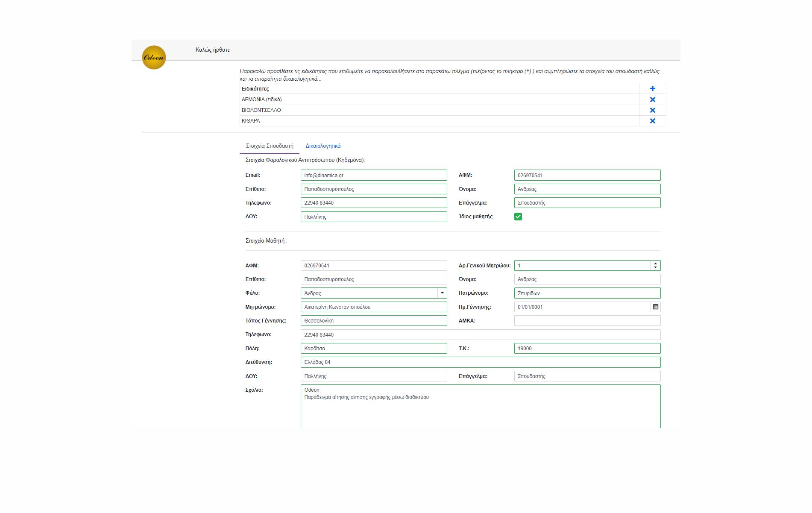Edit the guardian Επάγγελμα field
812x513 pixels.
tap(587, 202)
